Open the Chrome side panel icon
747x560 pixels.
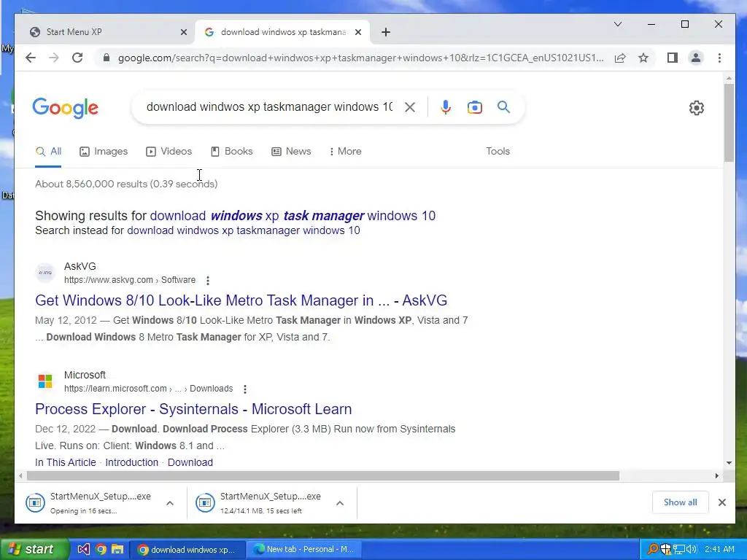pyautogui.click(x=672, y=58)
